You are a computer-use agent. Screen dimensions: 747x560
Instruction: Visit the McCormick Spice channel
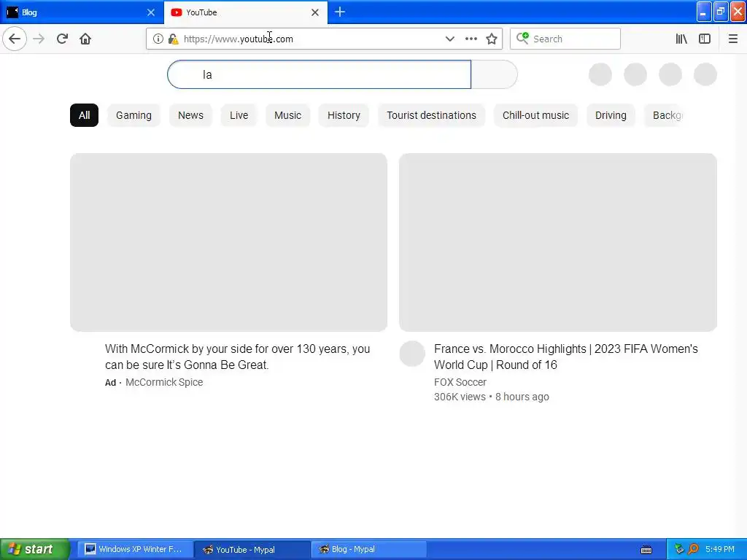coord(164,382)
